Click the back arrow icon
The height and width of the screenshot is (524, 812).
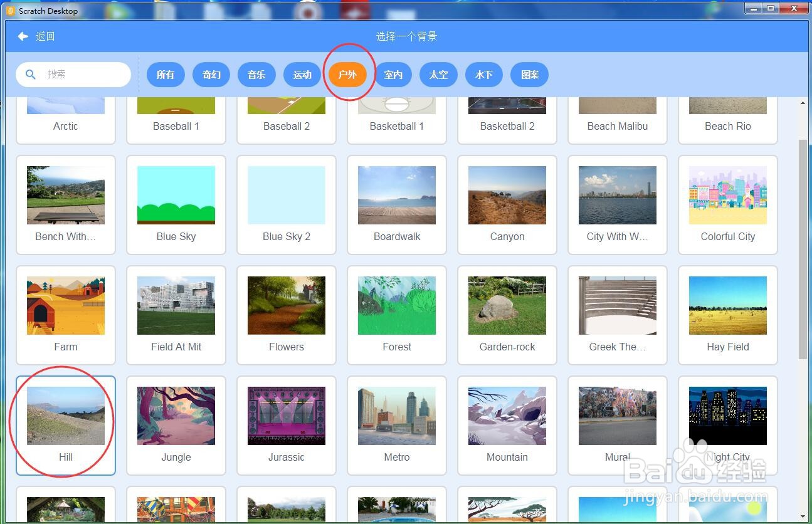pyautogui.click(x=23, y=36)
